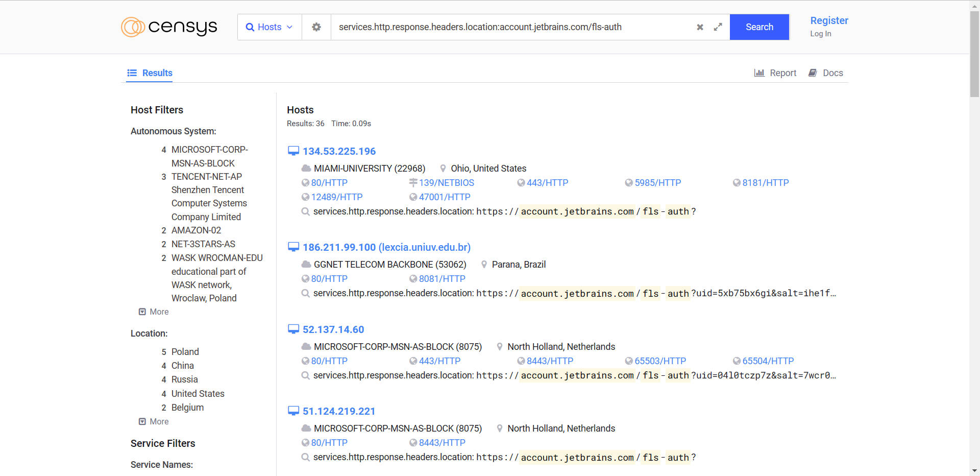980x476 pixels.
Task: Click scrollbar down arrow at page bottom
Action: [974, 471]
